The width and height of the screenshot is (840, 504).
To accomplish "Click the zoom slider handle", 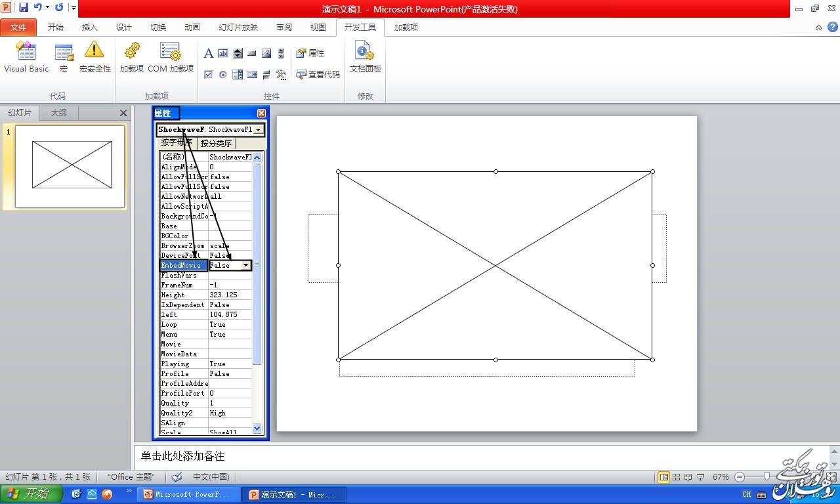I will (x=766, y=477).
